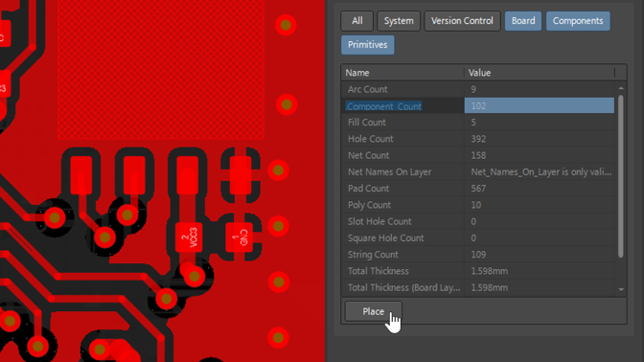Select the String Count row
Screen dimensions: 644x362
[x=477, y=255]
